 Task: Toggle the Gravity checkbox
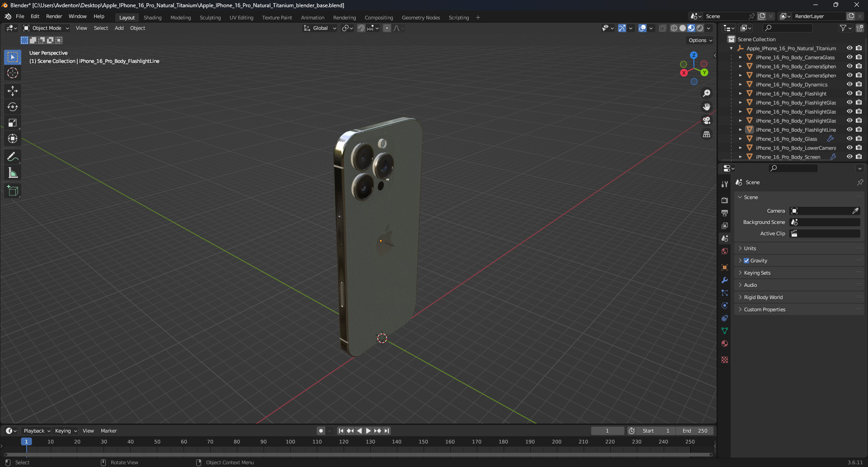point(746,261)
